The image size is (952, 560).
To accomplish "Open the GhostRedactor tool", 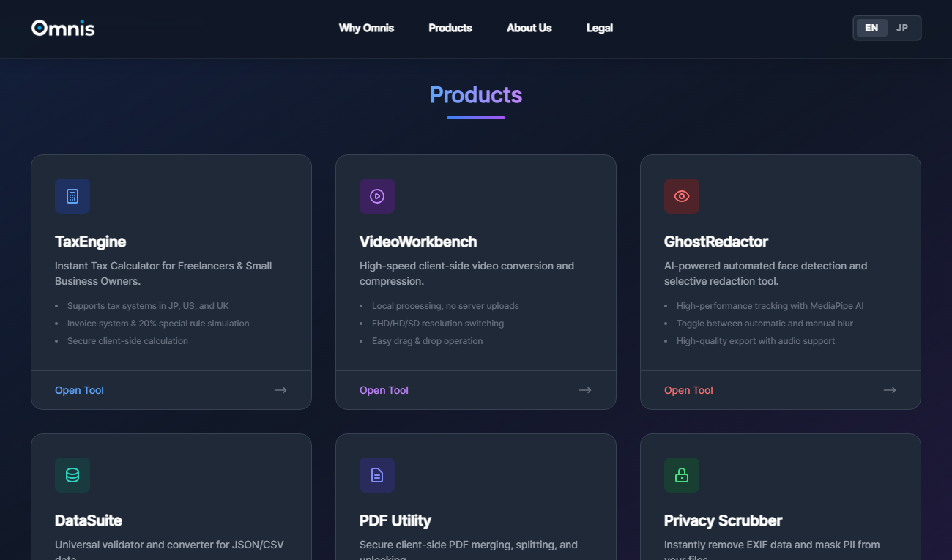I will pos(688,390).
